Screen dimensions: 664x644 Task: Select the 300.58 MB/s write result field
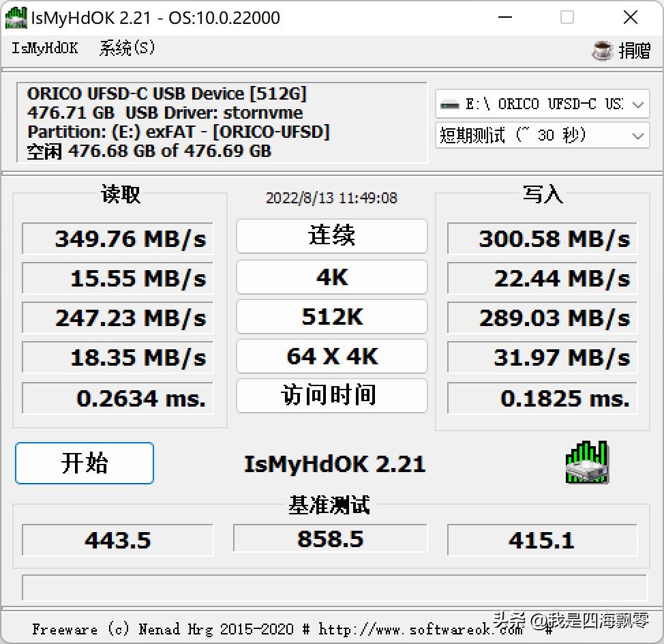tap(542, 238)
